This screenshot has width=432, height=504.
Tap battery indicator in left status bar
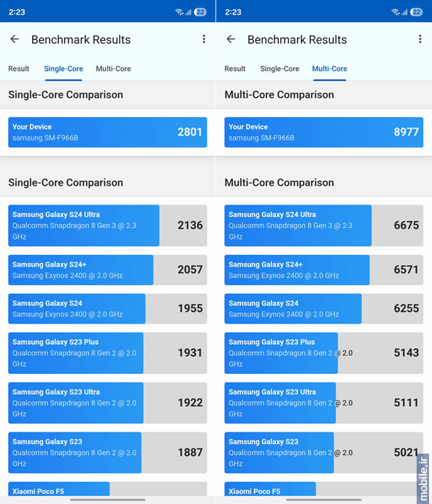[x=200, y=12]
